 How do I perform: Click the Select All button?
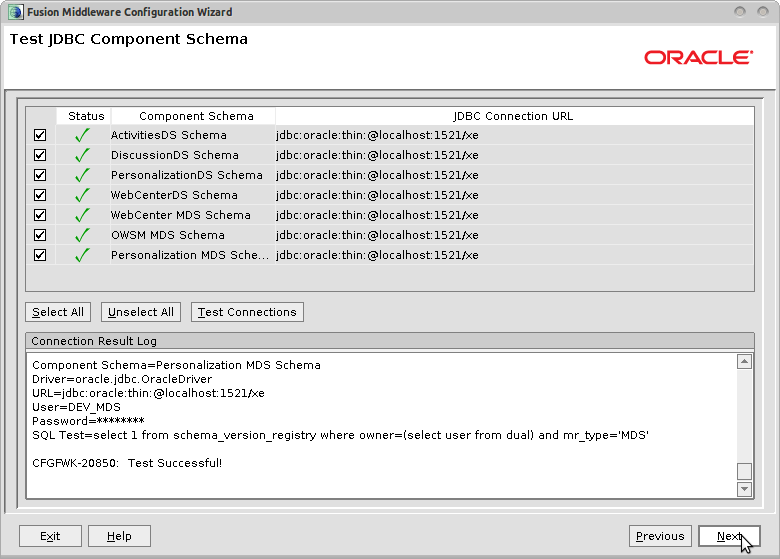(x=58, y=312)
